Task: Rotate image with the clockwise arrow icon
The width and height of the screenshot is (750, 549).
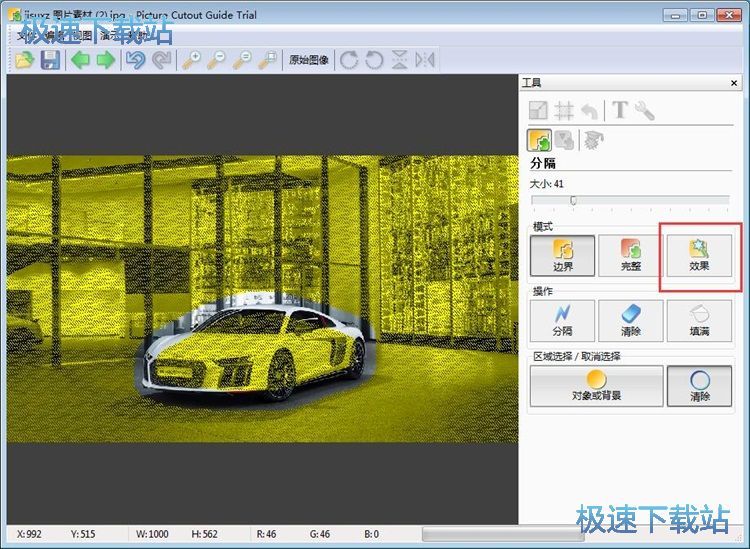Action: tap(349, 60)
